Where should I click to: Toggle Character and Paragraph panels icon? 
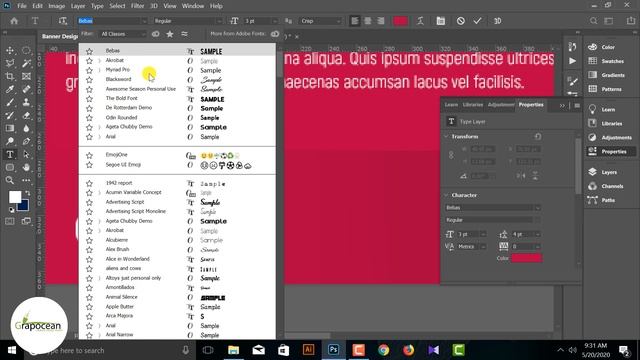440,21
